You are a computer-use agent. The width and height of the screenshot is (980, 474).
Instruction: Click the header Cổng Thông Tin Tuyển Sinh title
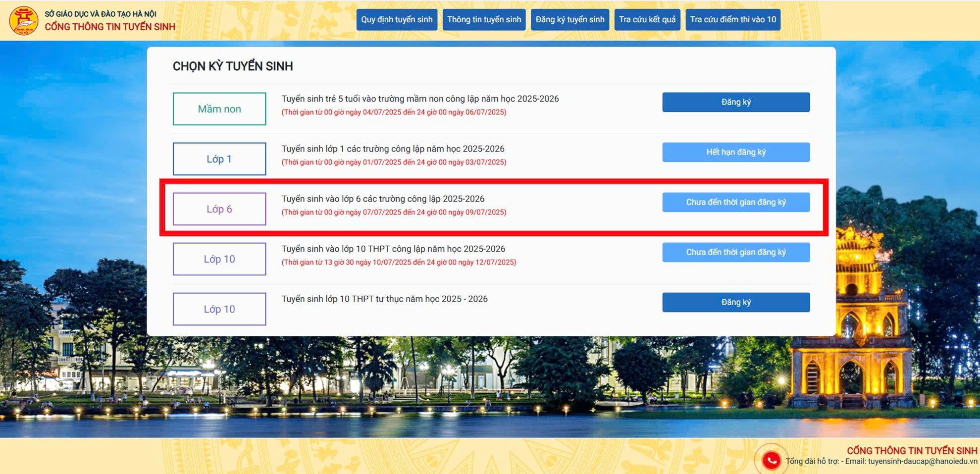110,27
